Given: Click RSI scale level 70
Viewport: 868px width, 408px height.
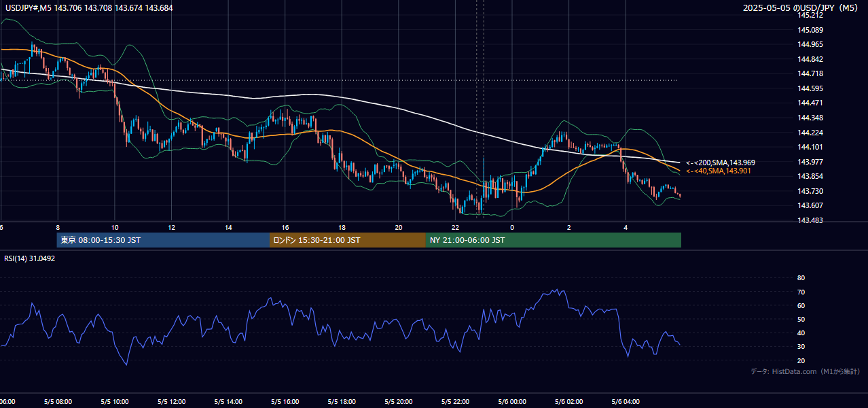Looking at the screenshot, I should pyautogui.click(x=801, y=292).
